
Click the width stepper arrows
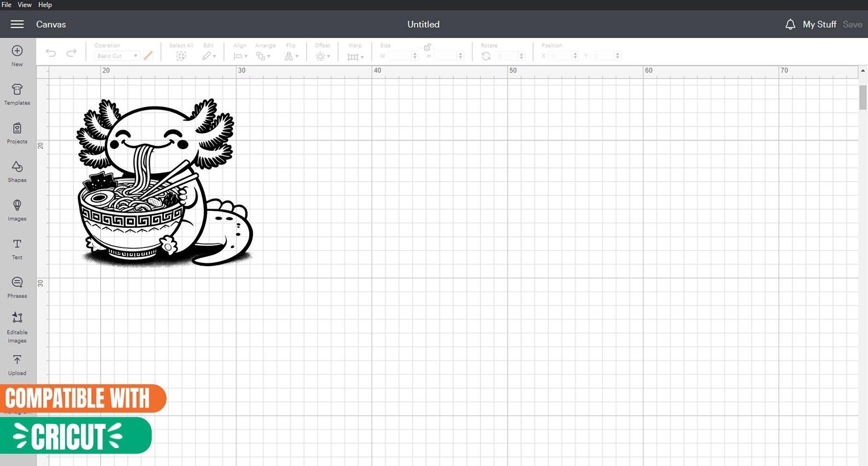tap(415, 56)
